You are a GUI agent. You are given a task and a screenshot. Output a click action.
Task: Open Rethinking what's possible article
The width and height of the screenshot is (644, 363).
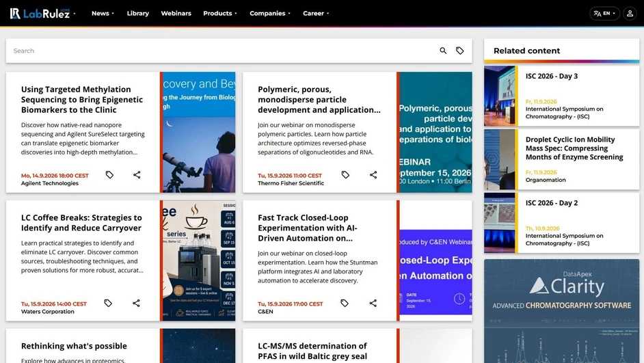(x=74, y=346)
